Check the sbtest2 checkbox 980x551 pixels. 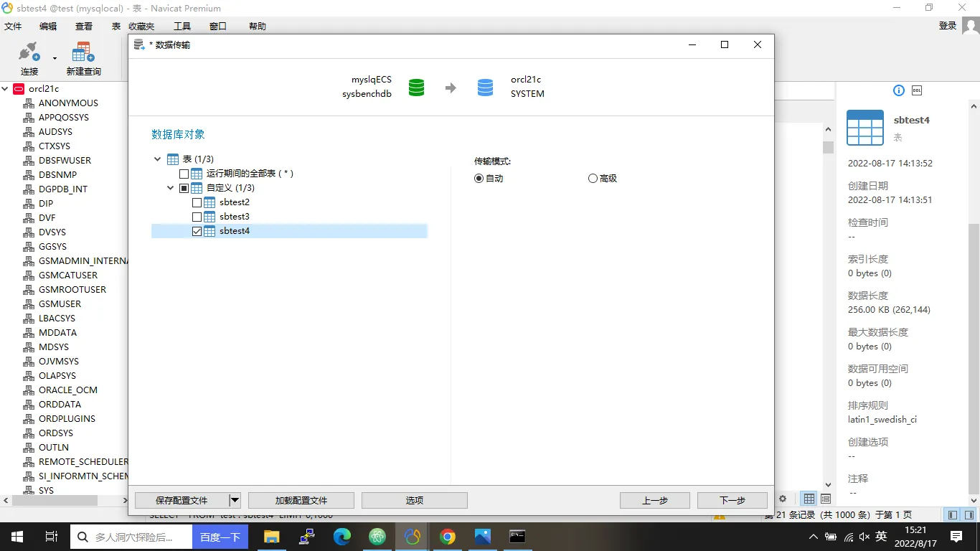197,202
